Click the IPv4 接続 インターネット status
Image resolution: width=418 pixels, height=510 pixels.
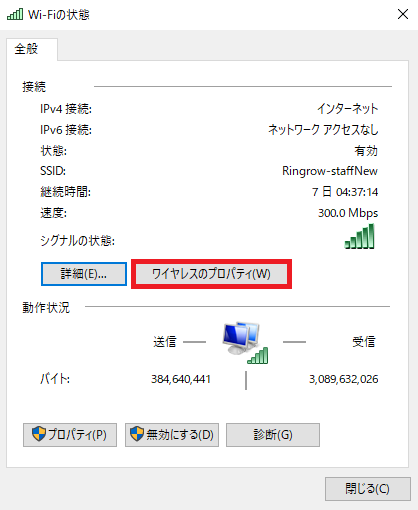pyautogui.click(x=347, y=109)
